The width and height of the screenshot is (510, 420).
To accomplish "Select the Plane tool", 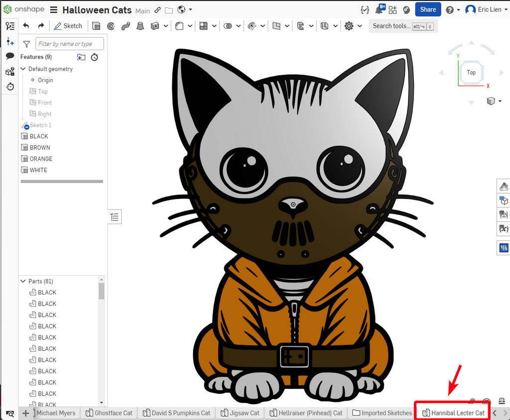I will pyautogui.click(x=276, y=26).
